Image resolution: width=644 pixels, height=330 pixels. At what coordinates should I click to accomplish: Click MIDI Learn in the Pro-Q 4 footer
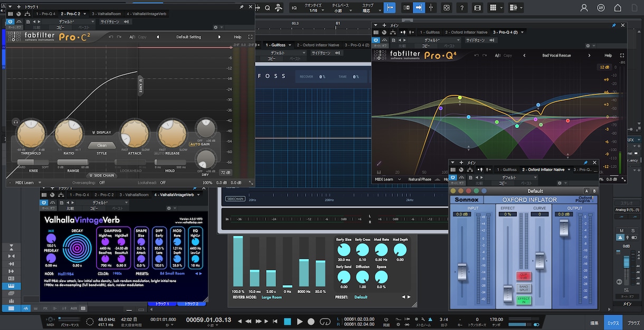[x=384, y=179]
